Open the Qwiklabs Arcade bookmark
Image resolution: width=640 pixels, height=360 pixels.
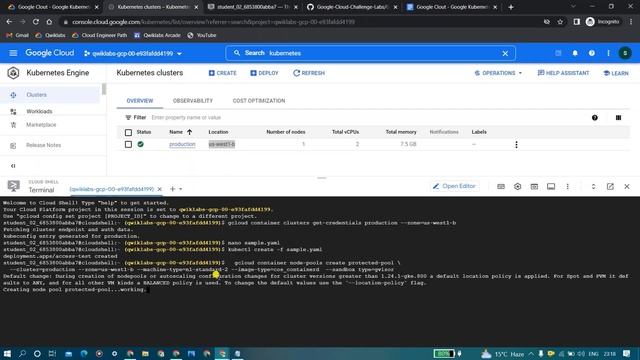157,36
